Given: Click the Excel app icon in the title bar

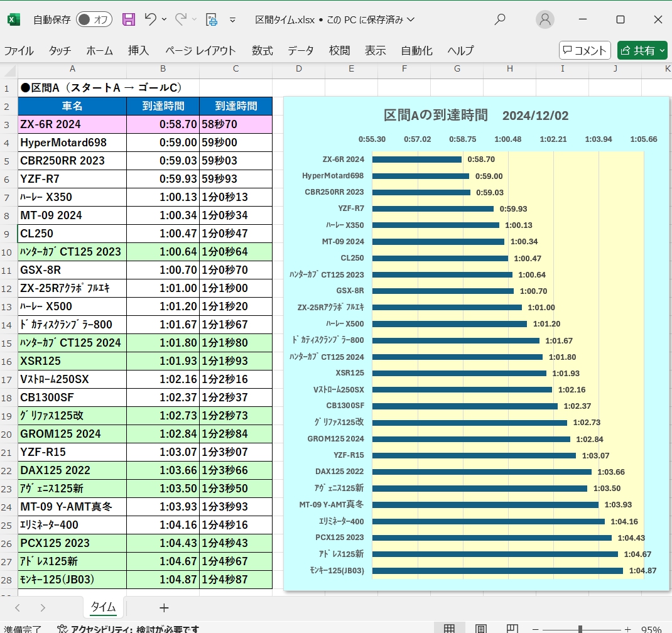Looking at the screenshot, I should pyautogui.click(x=14, y=19).
